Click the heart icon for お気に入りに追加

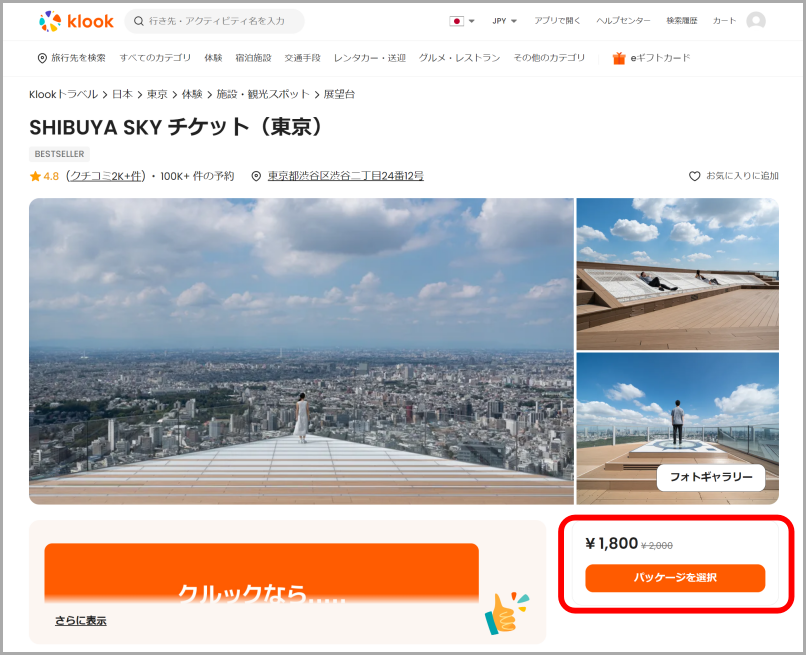coord(694,176)
